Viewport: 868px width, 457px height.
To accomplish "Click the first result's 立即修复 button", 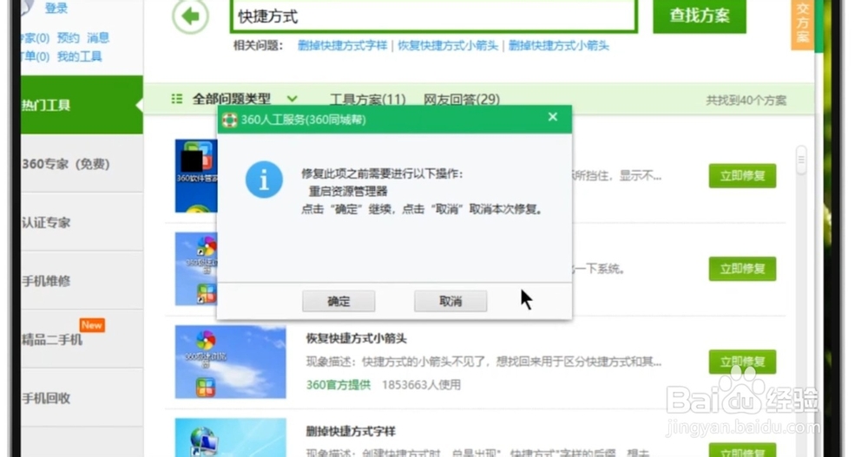I will pyautogui.click(x=742, y=176).
